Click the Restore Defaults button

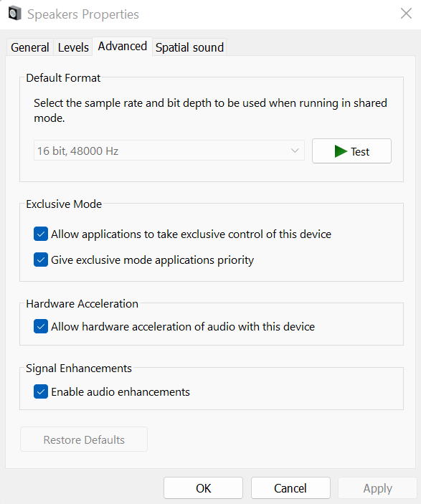pos(84,439)
